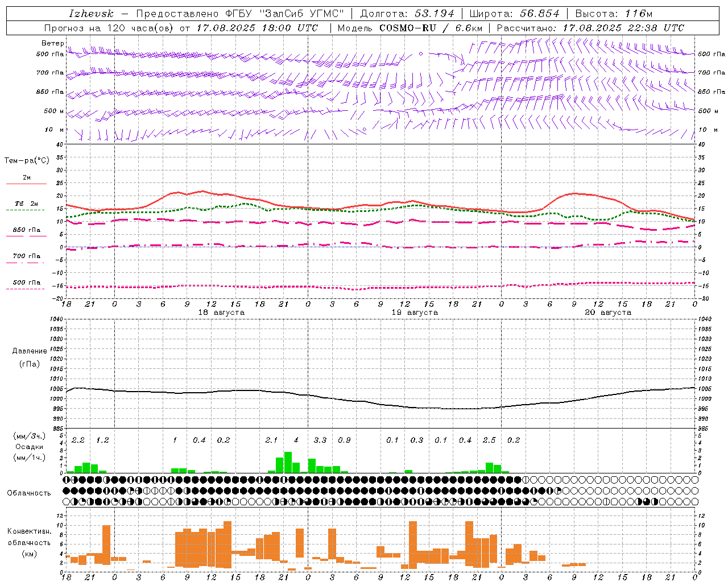728x582 pixels.
Task: Click 'Предоставлено ФГБУ "ЗапСиб УГМС"' provider text
Action: [240, 14]
